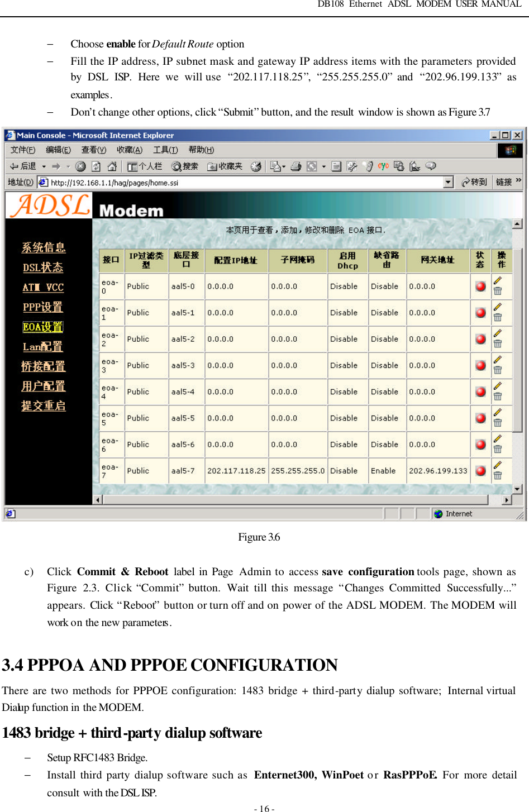The width and height of the screenshot is (529, 812).
Task: Click the 配置IP地址 column header
Action: tap(236, 260)
